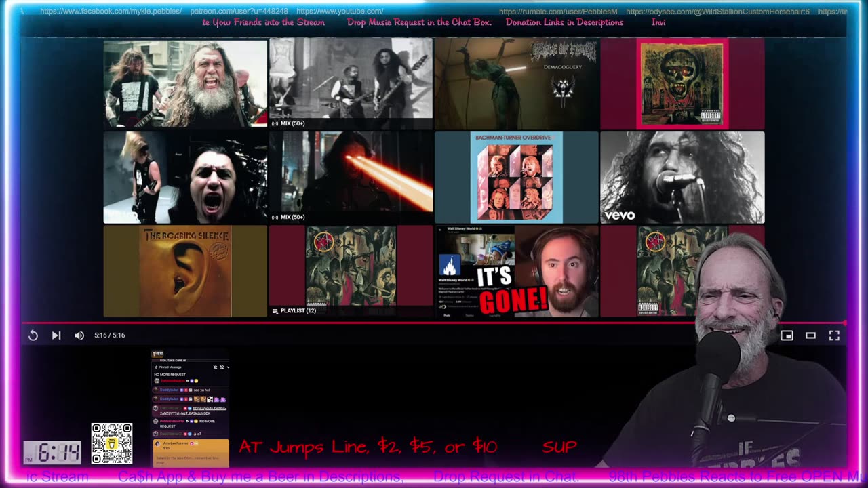Click the PLAYLIST (12) label

294,310
